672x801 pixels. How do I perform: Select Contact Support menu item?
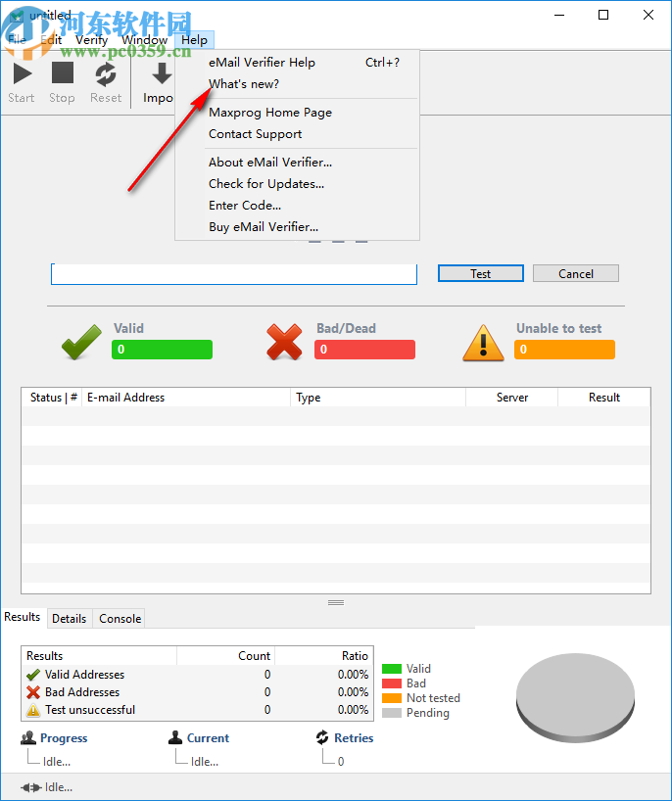click(298, 134)
